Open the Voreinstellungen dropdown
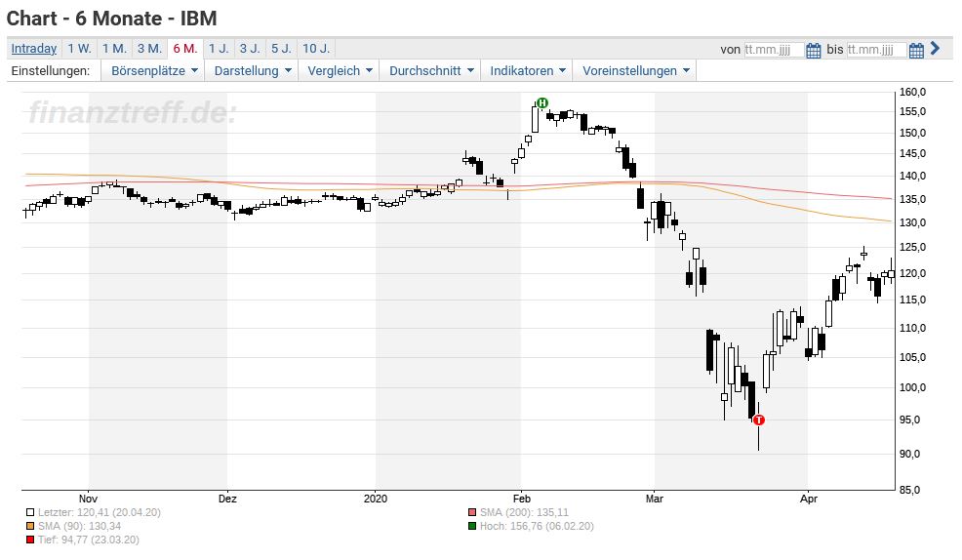 click(635, 70)
